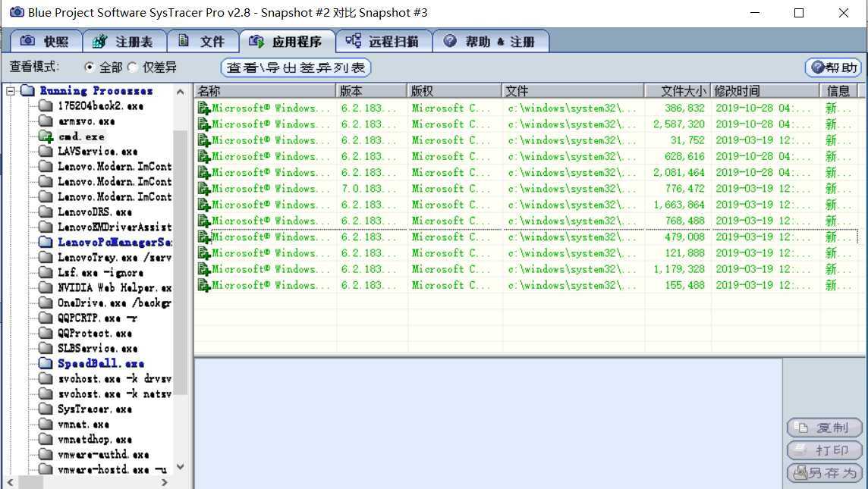Click the 打印 print button
The height and width of the screenshot is (489, 868).
(824, 450)
